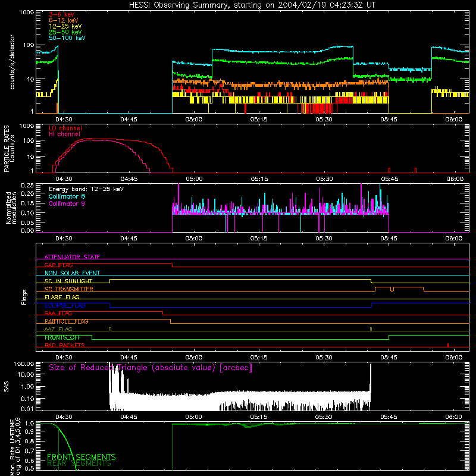
Task: Click the REAR SEGMENTS legend label
Action: pos(79,464)
